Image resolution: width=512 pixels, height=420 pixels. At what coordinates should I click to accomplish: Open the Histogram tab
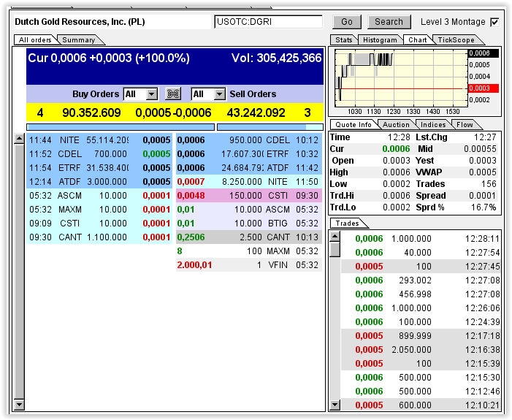point(380,40)
